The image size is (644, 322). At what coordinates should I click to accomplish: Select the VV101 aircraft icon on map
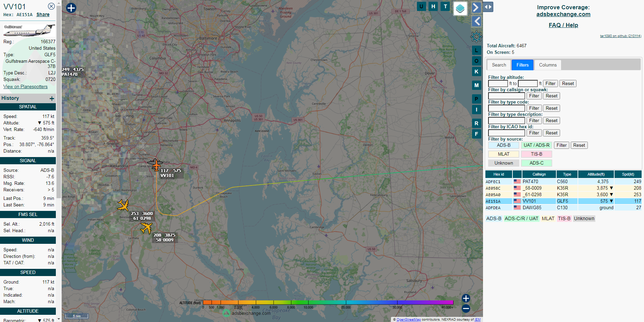coord(156,165)
